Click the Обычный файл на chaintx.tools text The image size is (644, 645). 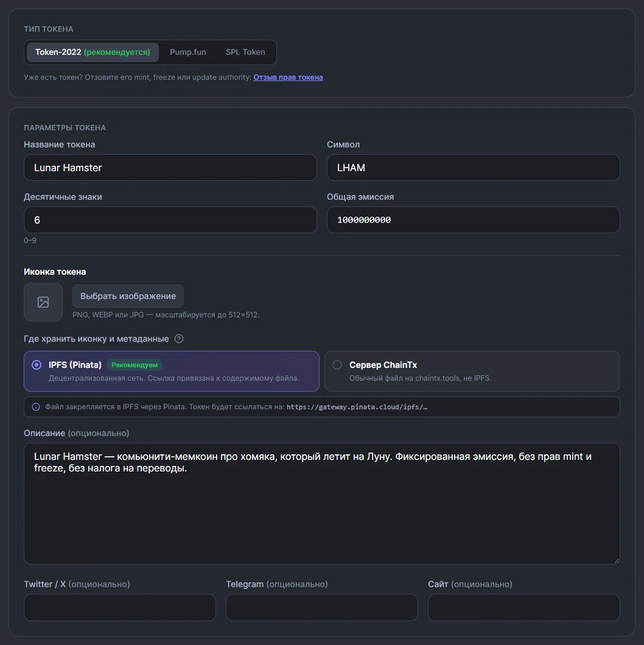click(x=421, y=378)
